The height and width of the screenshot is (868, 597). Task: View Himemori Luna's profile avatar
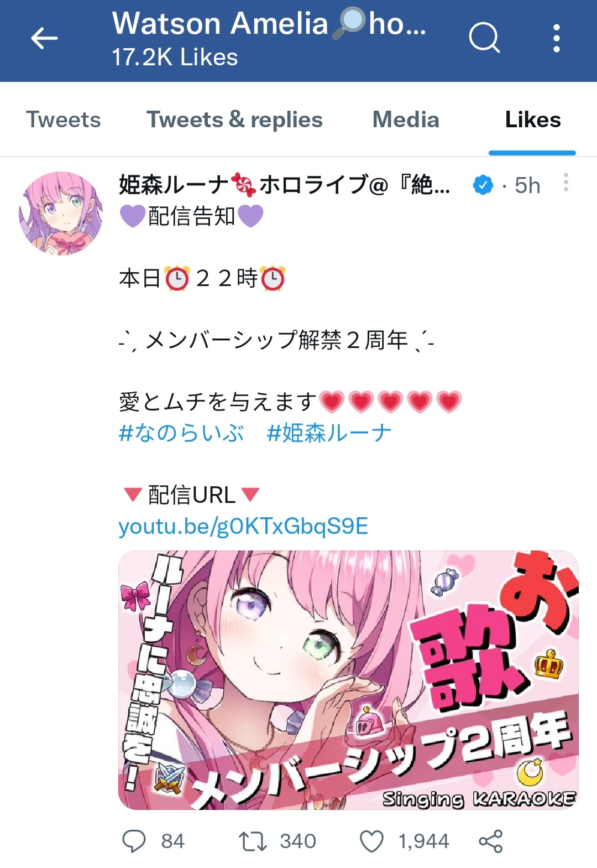(61, 214)
